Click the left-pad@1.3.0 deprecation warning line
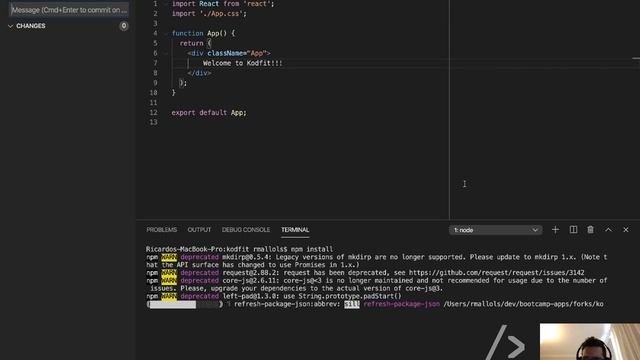 point(273,296)
